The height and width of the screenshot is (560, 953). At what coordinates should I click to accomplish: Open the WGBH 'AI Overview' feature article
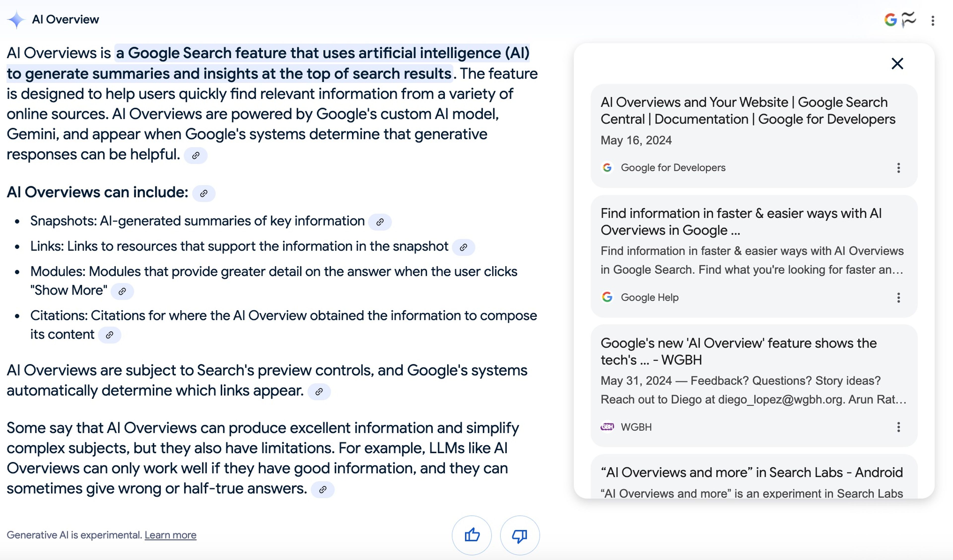[x=754, y=386]
